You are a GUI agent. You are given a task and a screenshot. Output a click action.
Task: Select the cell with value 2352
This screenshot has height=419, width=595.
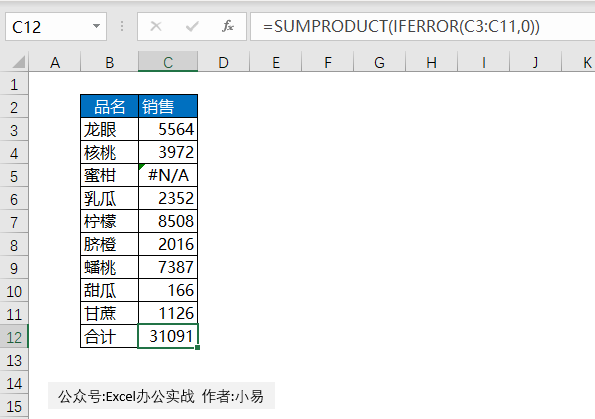168,198
